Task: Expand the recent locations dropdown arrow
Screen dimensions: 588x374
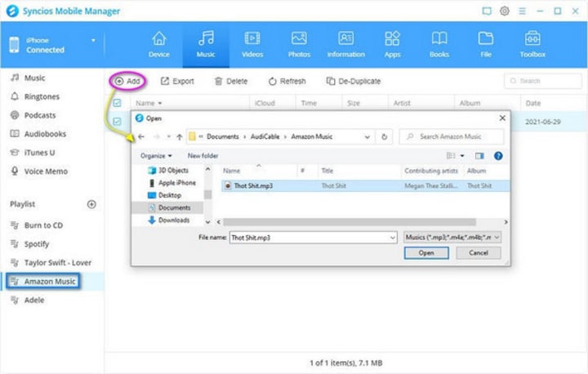Action: pos(169,137)
